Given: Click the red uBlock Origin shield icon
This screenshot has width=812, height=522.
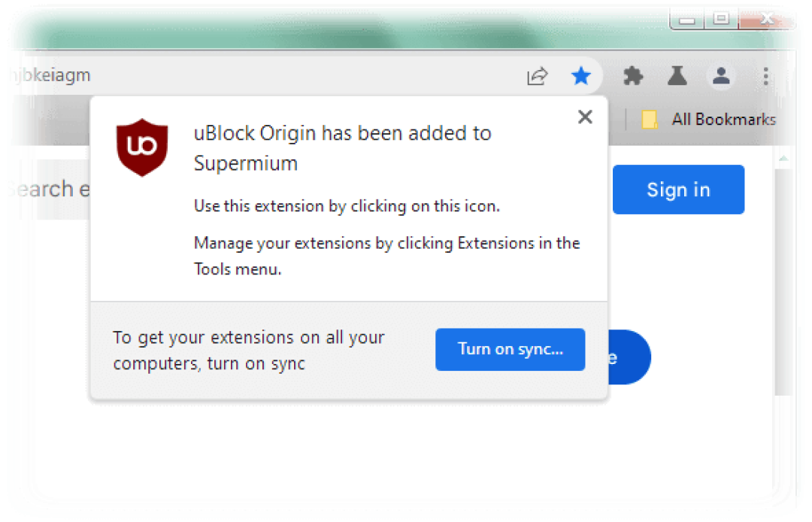Looking at the screenshot, I should pyautogui.click(x=142, y=147).
